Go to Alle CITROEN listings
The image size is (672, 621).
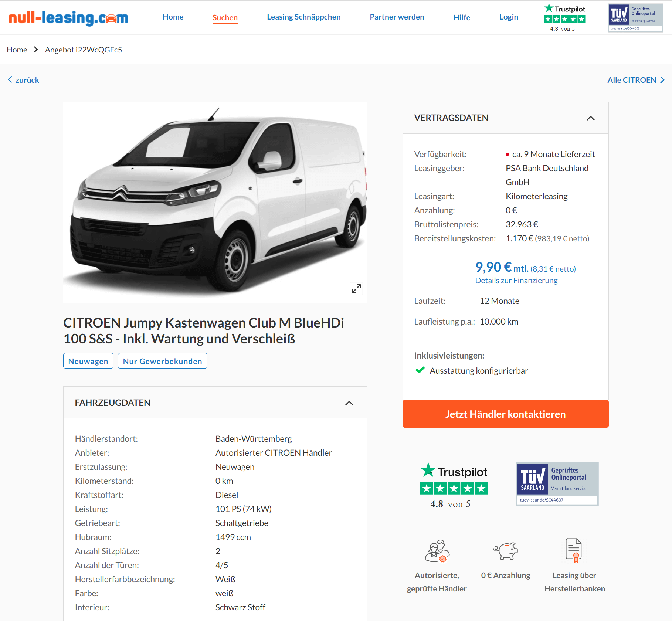[x=636, y=80]
